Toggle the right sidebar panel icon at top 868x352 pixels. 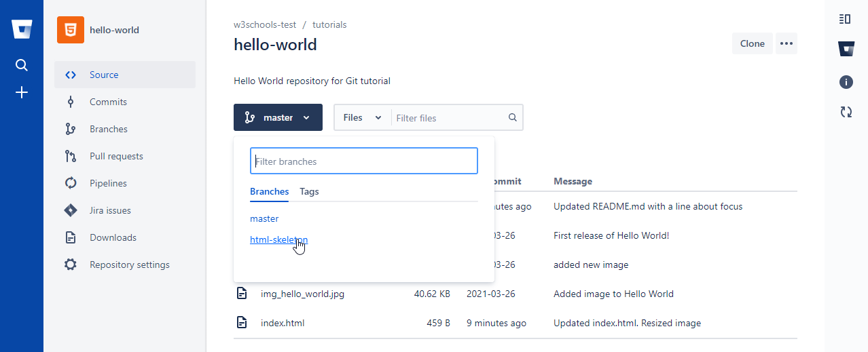pos(846,19)
